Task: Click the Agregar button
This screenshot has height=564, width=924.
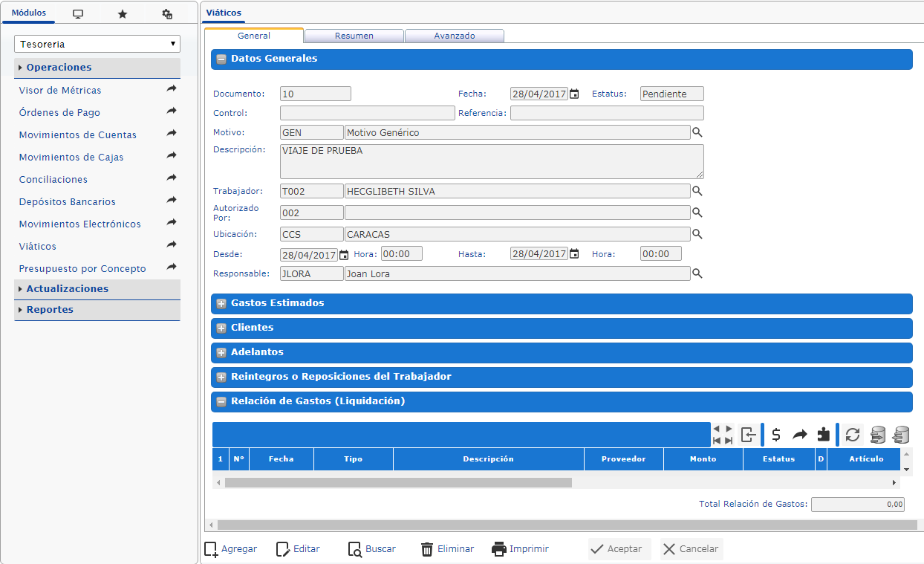Action: click(x=230, y=549)
